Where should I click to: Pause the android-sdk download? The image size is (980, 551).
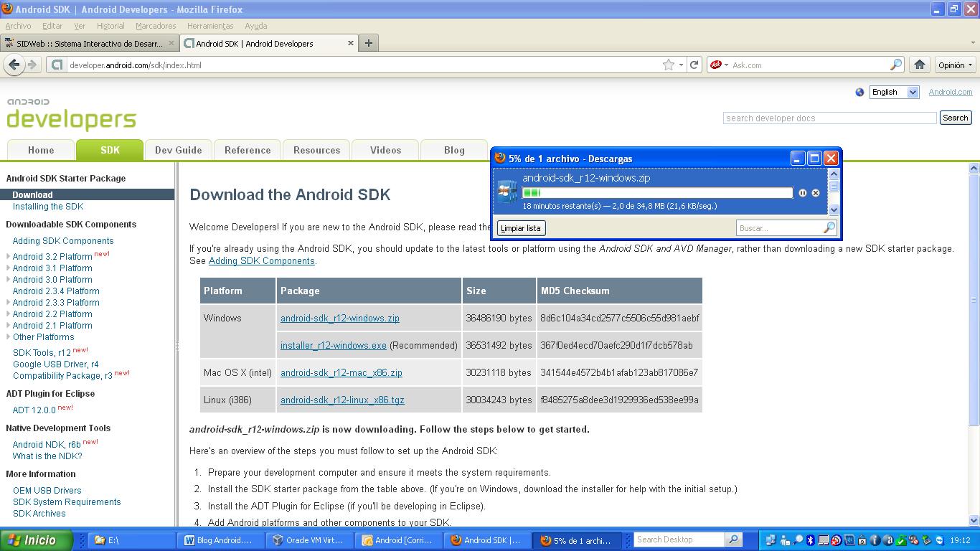point(803,193)
